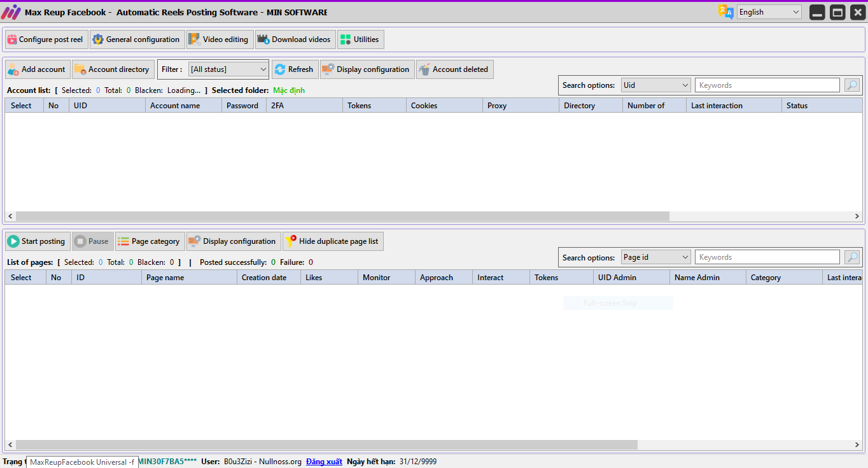Screen dimensions: 868x468
Task: Open account Display configuration
Action: (367, 69)
